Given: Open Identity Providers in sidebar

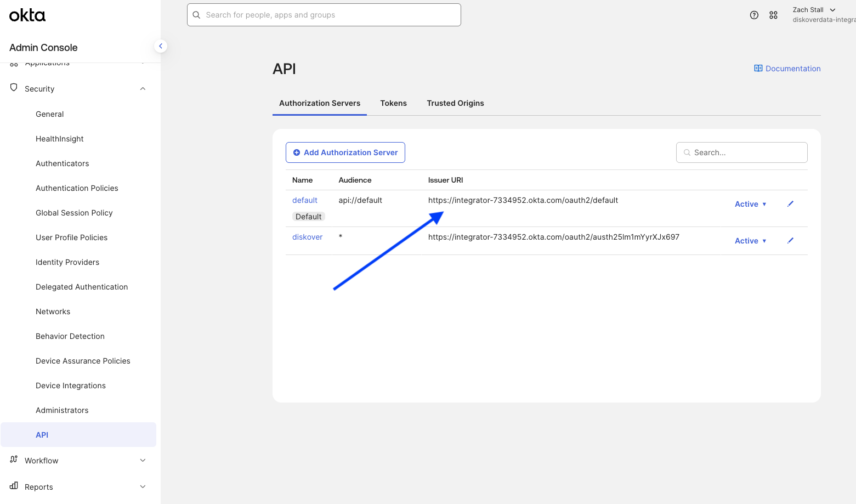Looking at the screenshot, I should point(67,262).
